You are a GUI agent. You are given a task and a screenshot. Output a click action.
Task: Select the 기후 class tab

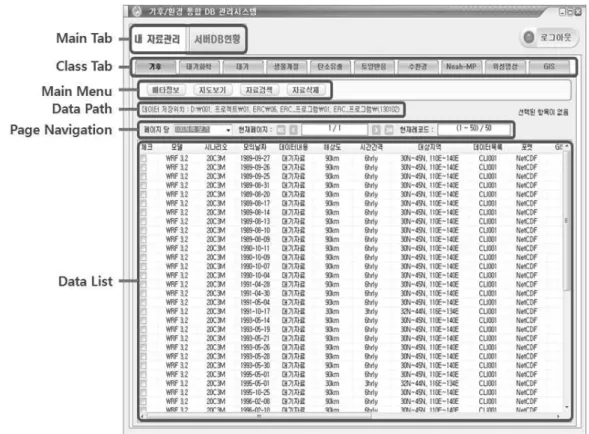(x=155, y=67)
